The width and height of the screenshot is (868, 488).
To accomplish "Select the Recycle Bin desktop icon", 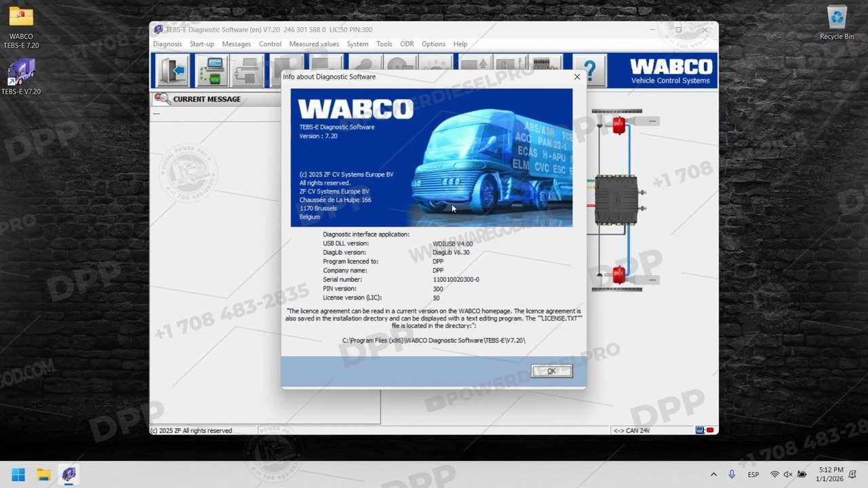I will (837, 23).
